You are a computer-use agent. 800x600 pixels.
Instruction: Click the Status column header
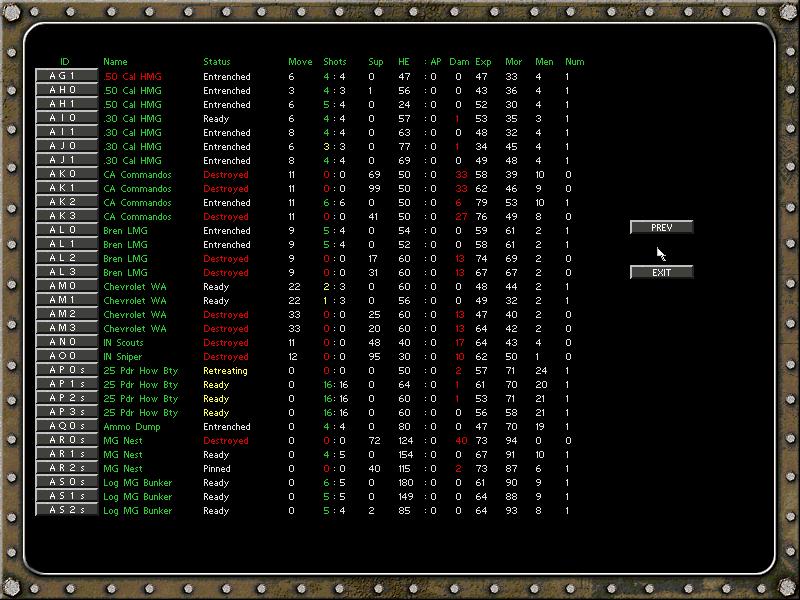click(x=217, y=62)
